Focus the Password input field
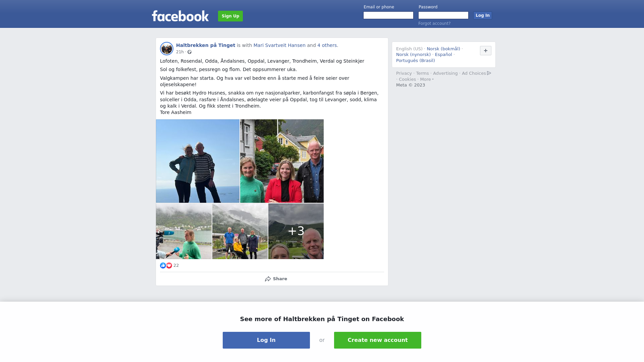644x362 pixels. point(443,15)
